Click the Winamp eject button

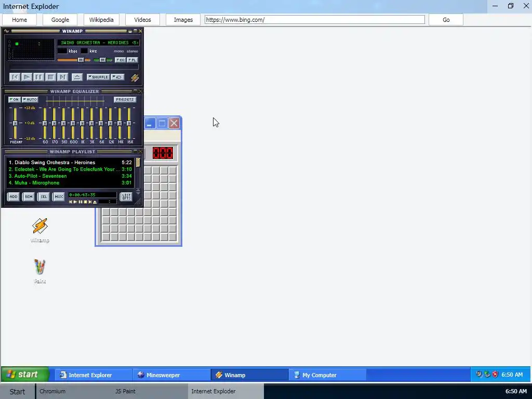point(77,77)
